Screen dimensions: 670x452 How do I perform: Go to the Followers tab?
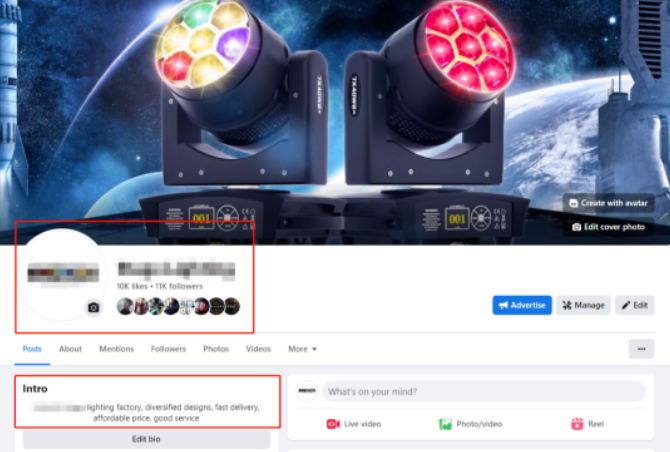(x=168, y=349)
